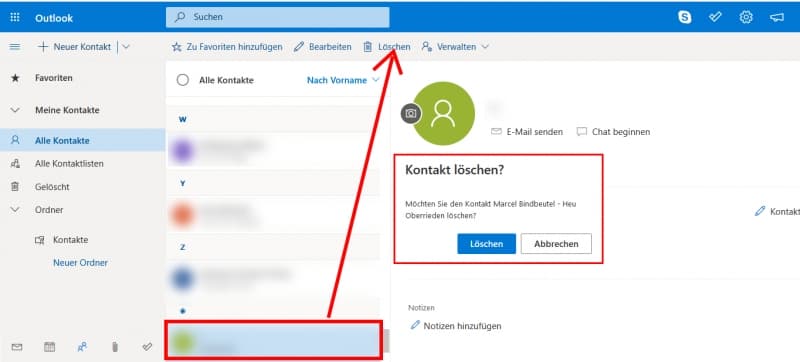This screenshot has width=800, height=362.
Task: Jump to letter Z group header
Action: [182, 247]
